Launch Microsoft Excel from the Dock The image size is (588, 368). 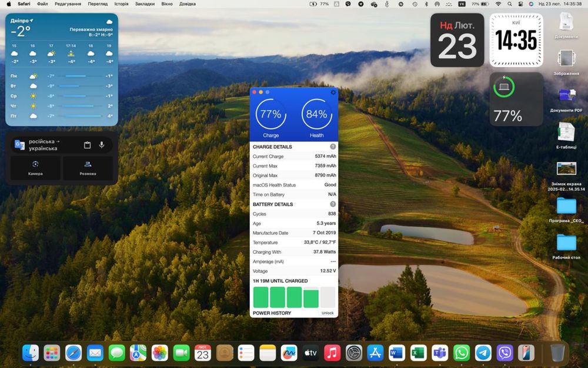(x=419, y=353)
